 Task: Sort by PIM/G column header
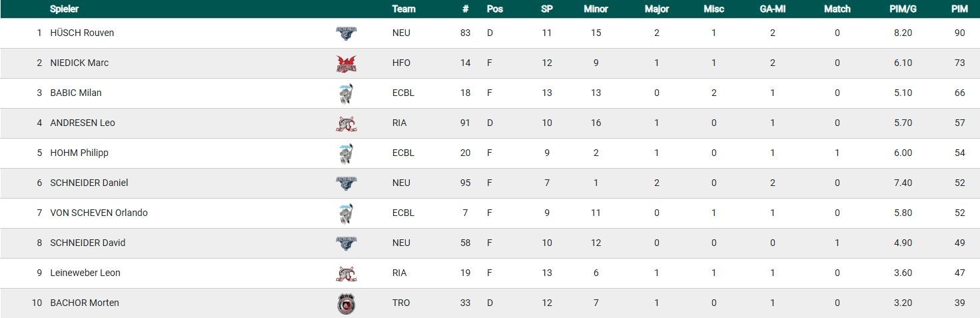click(x=903, y=9)
